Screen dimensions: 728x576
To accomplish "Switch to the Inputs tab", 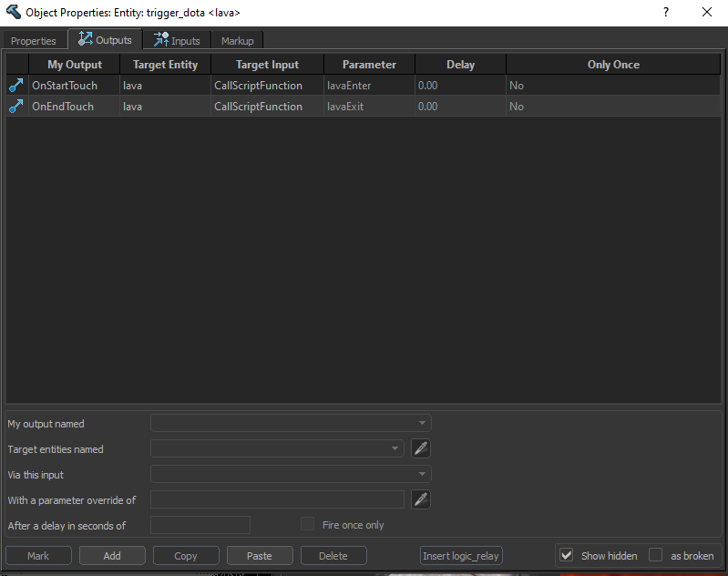I will point(177,40).
